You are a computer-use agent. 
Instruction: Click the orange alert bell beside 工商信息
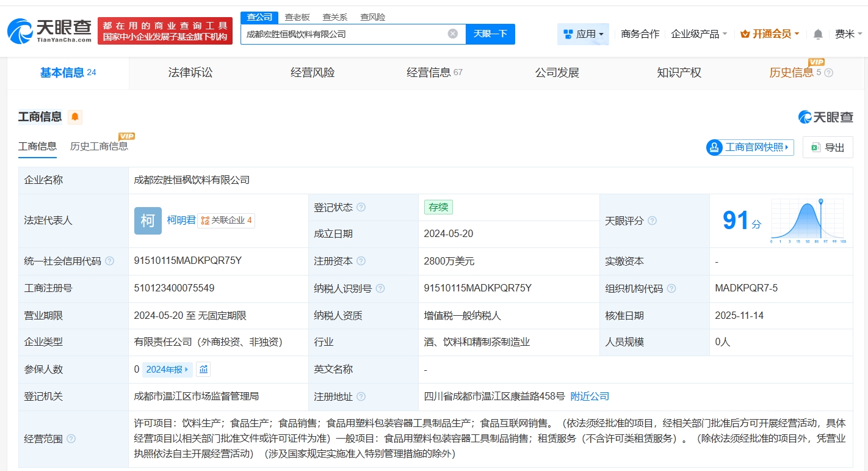74,117
